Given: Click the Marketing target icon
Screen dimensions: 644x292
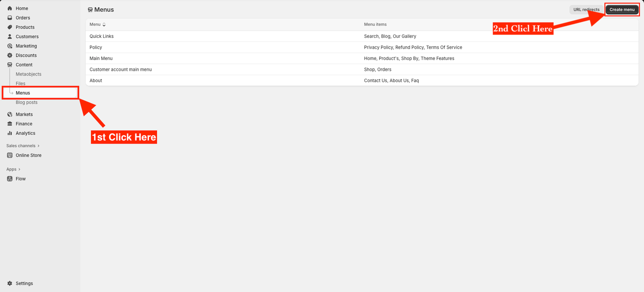Looking at the screenshot, I should [10, 46].
